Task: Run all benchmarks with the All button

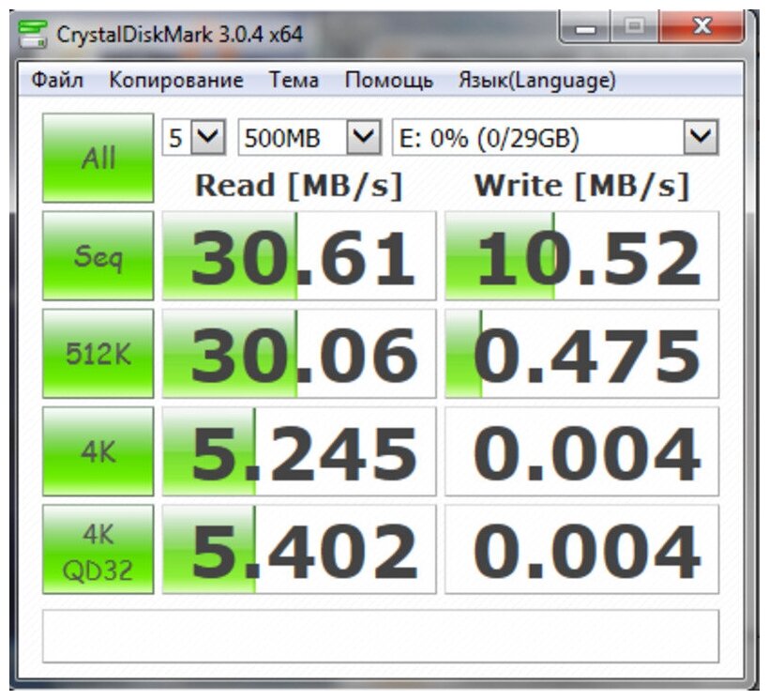Action: pyautogui.click(x=98, y=158)
